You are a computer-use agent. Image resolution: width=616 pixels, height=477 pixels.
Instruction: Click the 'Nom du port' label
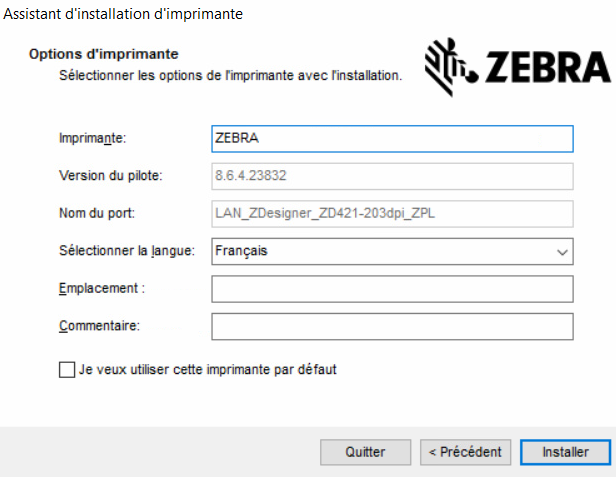coord(97,213)
